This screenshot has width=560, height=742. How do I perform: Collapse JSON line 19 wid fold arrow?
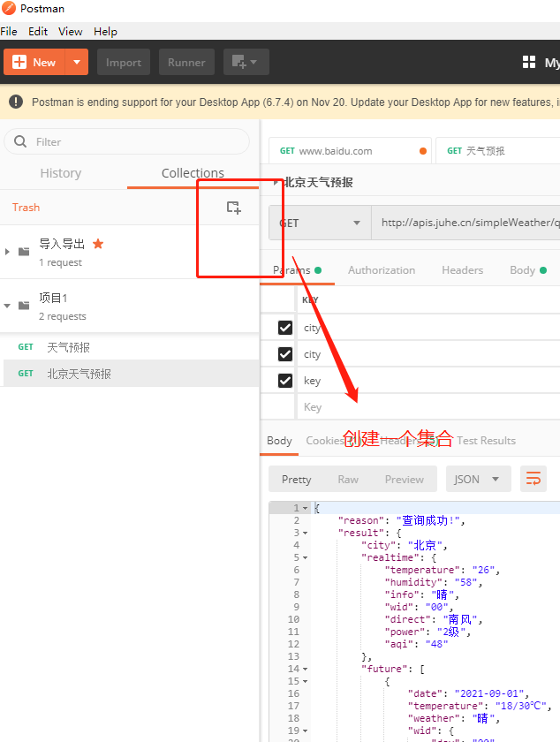pos(306,731)
